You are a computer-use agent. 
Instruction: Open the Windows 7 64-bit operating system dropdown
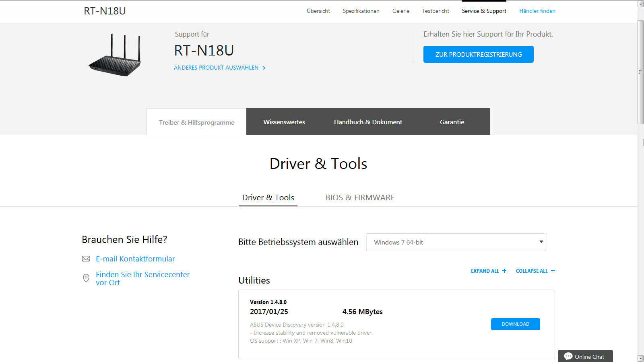(456, 242)
